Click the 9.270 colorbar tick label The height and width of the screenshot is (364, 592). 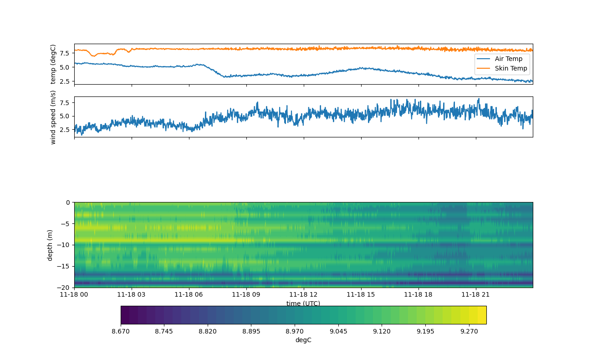coord(469,331)
